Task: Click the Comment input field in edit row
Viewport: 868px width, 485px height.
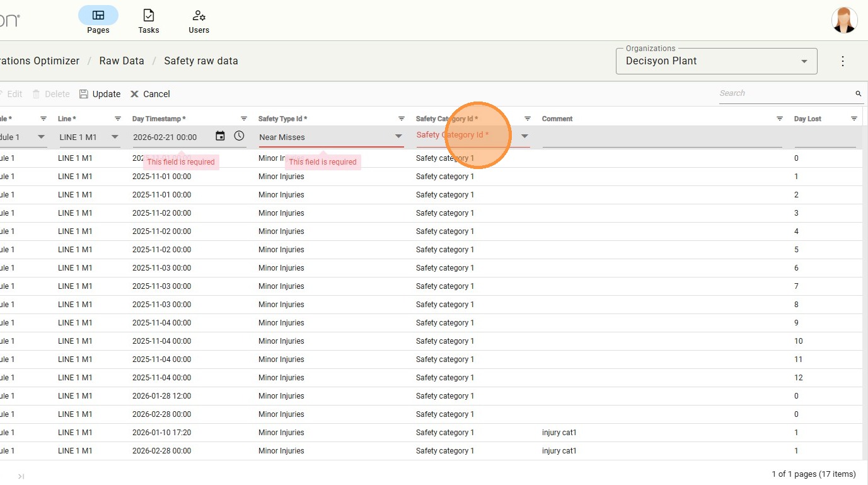Action: pos(661,137)
